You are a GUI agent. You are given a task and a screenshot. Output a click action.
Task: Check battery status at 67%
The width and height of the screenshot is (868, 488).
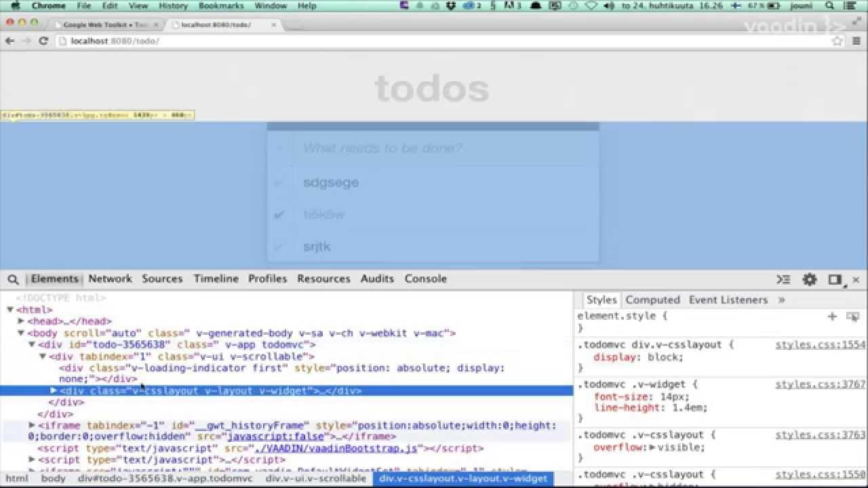762,5
